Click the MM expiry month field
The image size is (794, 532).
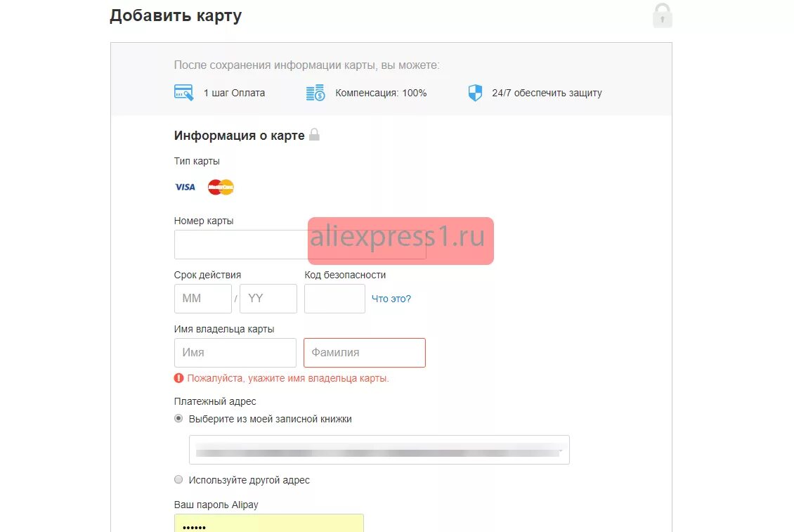tap(203, 299)
